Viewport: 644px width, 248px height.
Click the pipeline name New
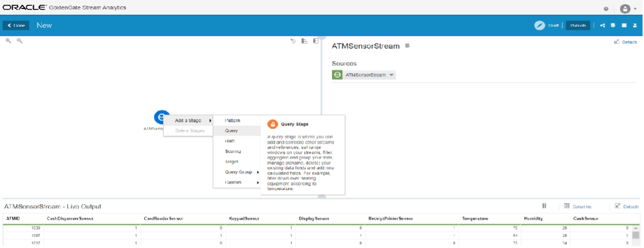coord(44,25)
